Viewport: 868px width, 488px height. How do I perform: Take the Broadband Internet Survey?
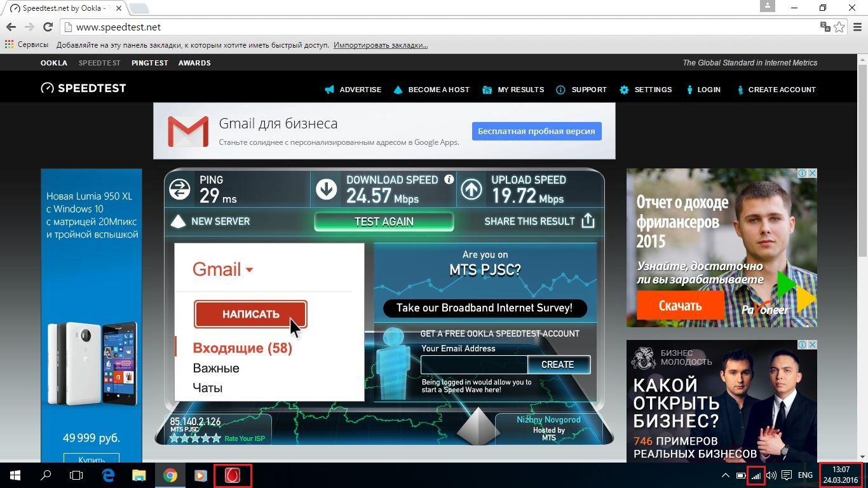point(485,308)
